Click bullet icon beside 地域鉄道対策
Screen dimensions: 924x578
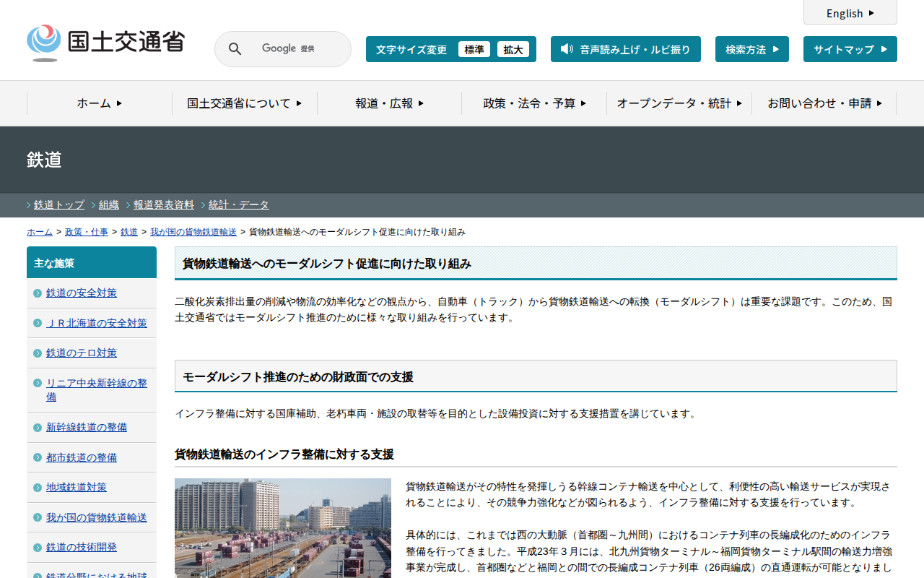click(38, 488)
